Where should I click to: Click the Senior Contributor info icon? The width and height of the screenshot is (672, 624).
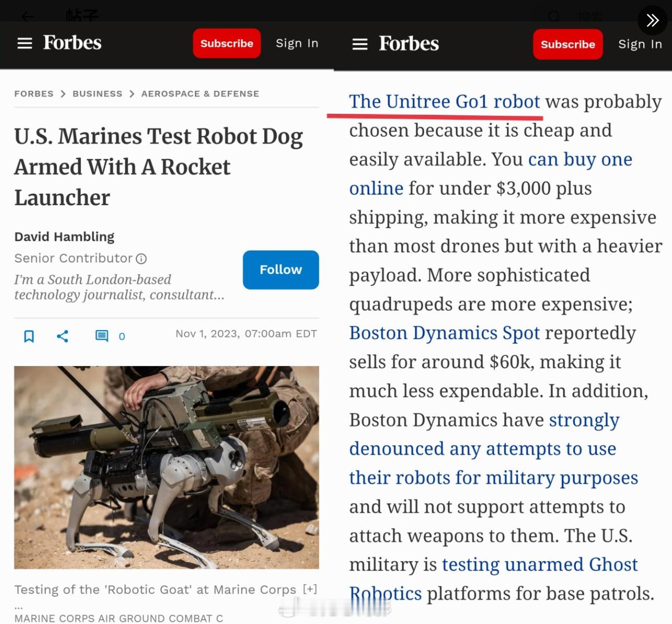[x=142, y=258]
